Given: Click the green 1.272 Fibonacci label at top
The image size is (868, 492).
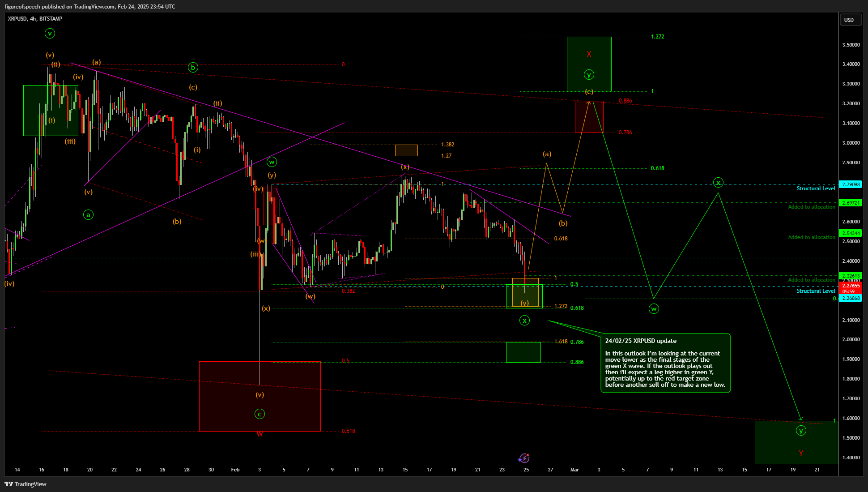Looking at the screenshot, I should (658, 37).
